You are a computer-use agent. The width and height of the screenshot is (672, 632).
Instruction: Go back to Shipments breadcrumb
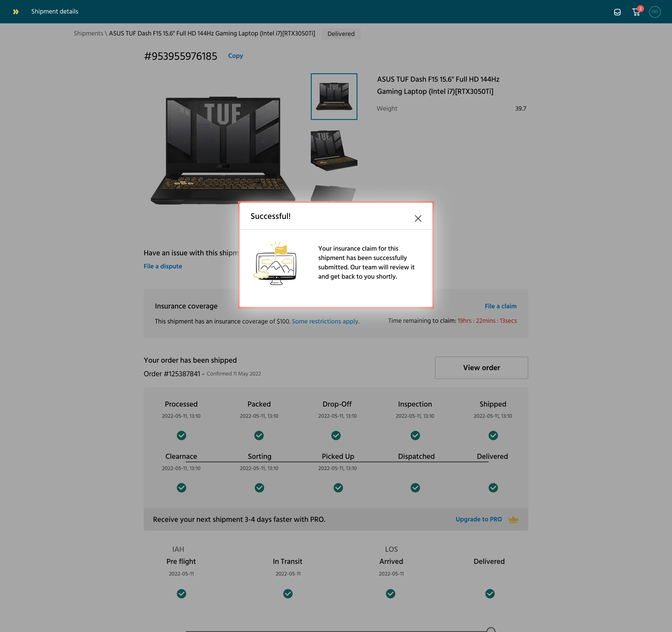coord(88,33)
